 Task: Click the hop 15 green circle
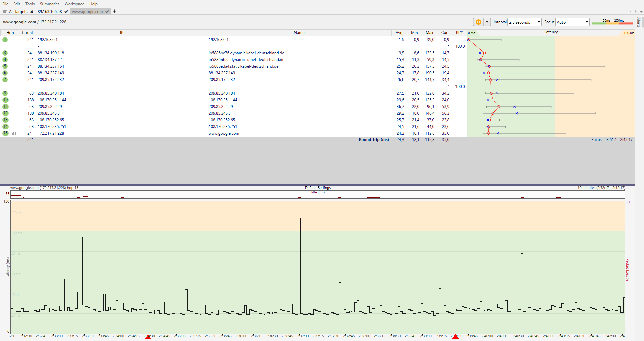(x=5, y=133)
